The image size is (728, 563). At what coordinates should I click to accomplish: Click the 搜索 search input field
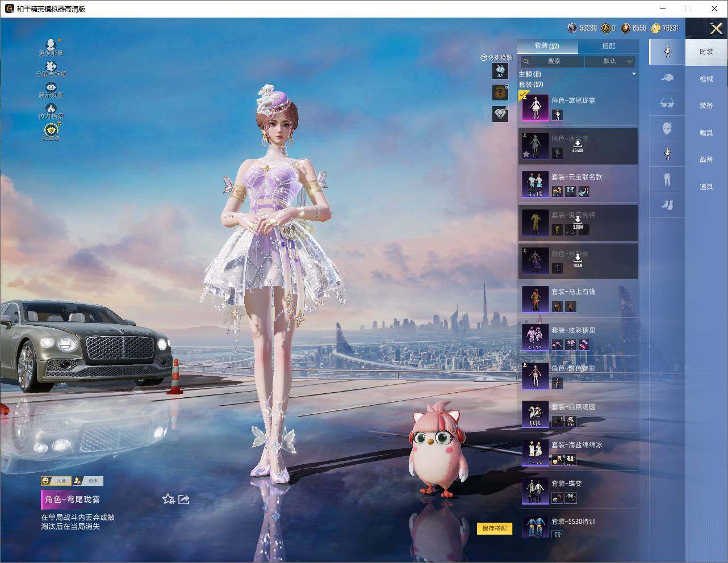tap(552, 61)
